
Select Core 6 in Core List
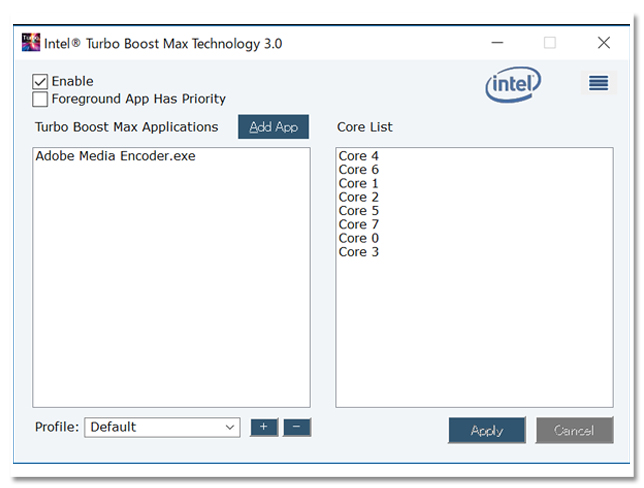(x=359, y=170)
